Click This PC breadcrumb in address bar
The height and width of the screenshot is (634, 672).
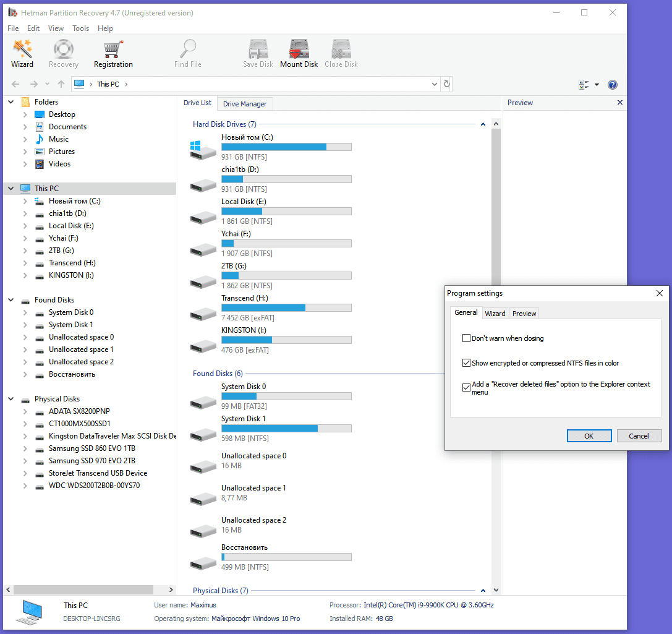[x=108, y=84]
